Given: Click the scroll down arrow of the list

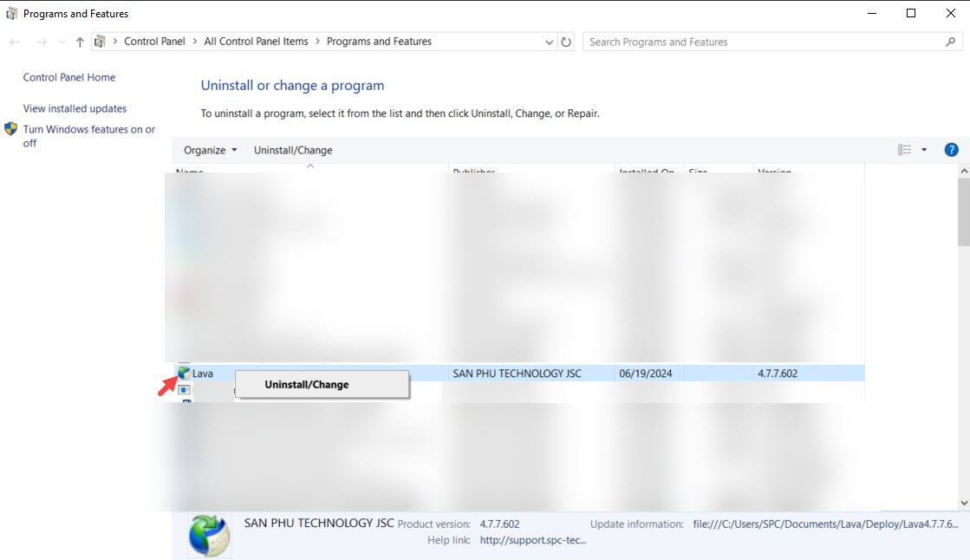Looking at the screenshot, I should click(x=963, y=503).
